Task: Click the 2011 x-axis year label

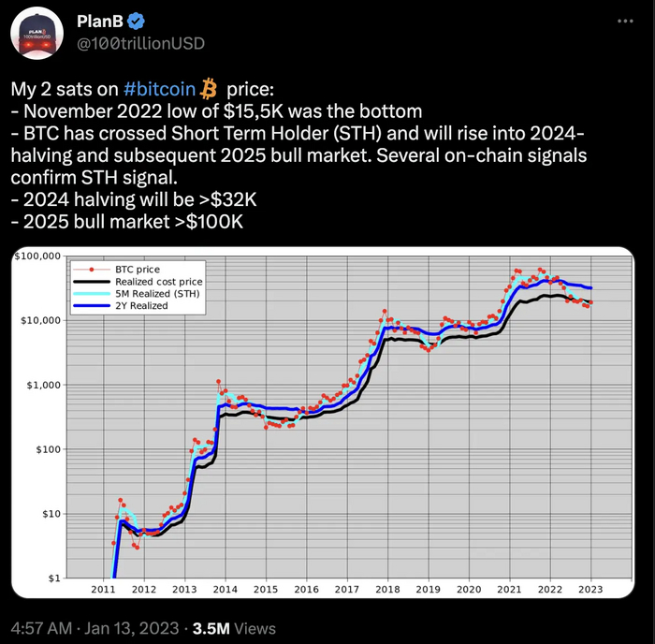Action: pos(103,591)
